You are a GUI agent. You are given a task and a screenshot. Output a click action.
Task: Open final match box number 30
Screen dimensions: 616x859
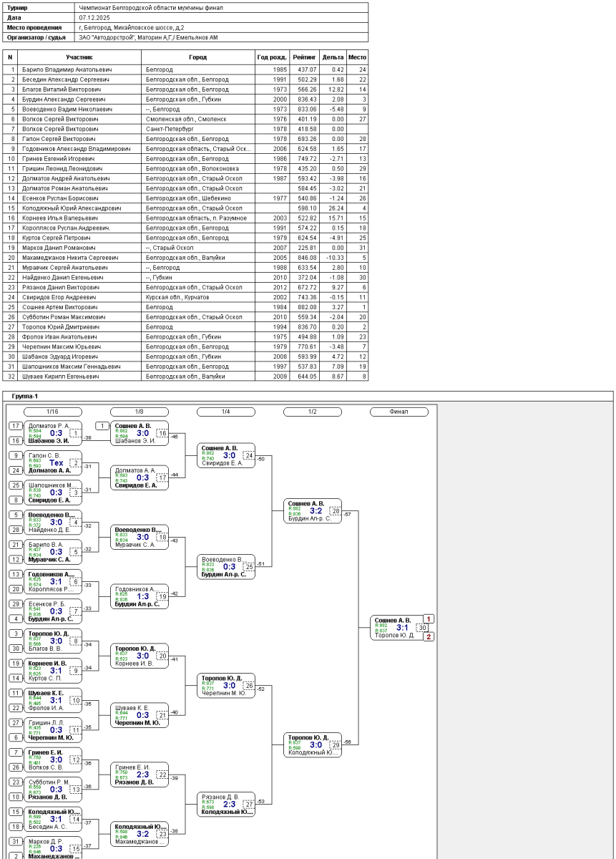click(399, 627)
